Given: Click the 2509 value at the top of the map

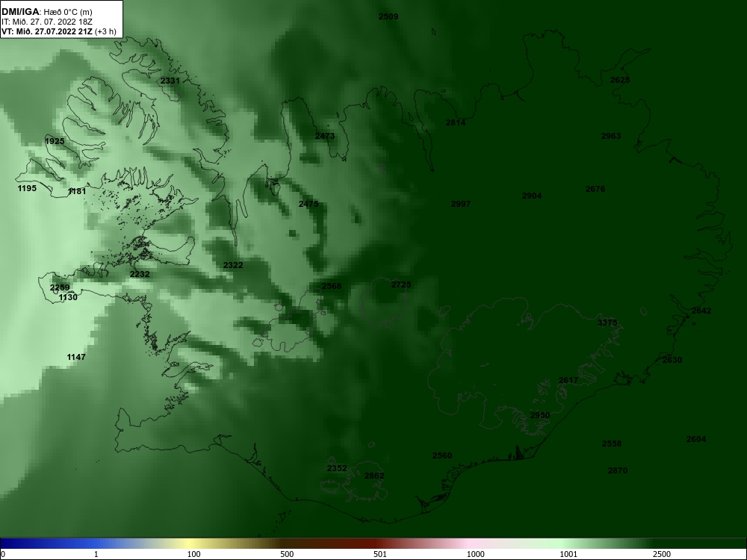Looking at the screenshot, I should pyautogui.click(x=388, y=16).
